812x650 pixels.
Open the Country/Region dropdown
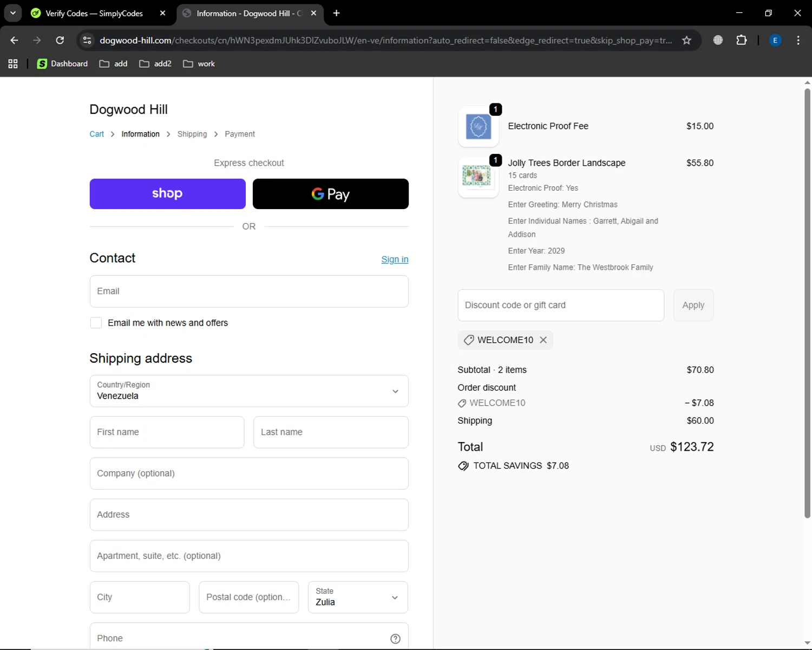(249, 391)
